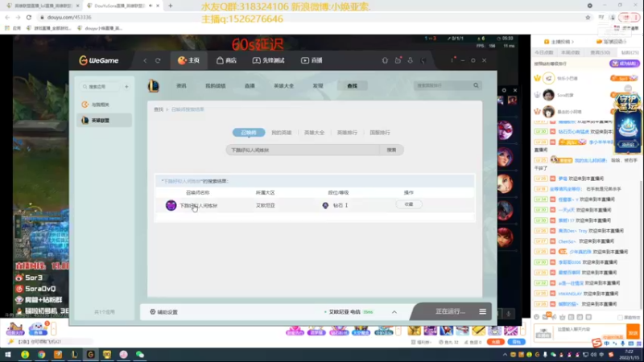Open WeGame message icon with red dot
The width and height of the screenshot is (644, 362).
point(398,60)
